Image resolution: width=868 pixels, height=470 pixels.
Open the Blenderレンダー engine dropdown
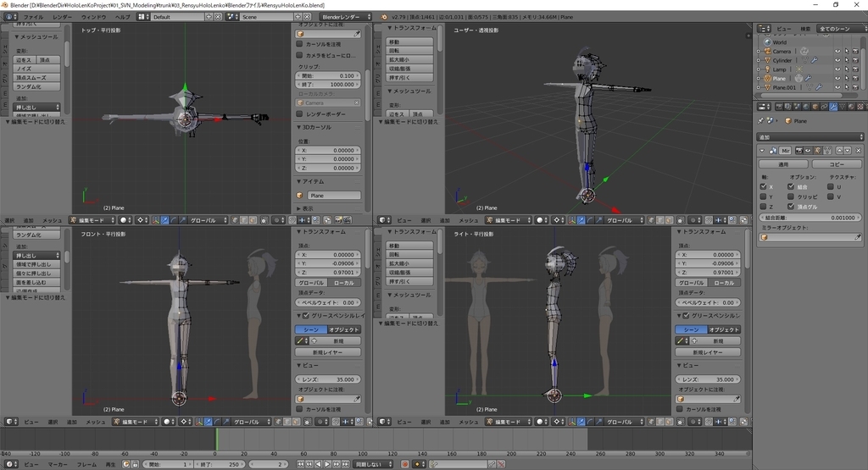(346, 17)
